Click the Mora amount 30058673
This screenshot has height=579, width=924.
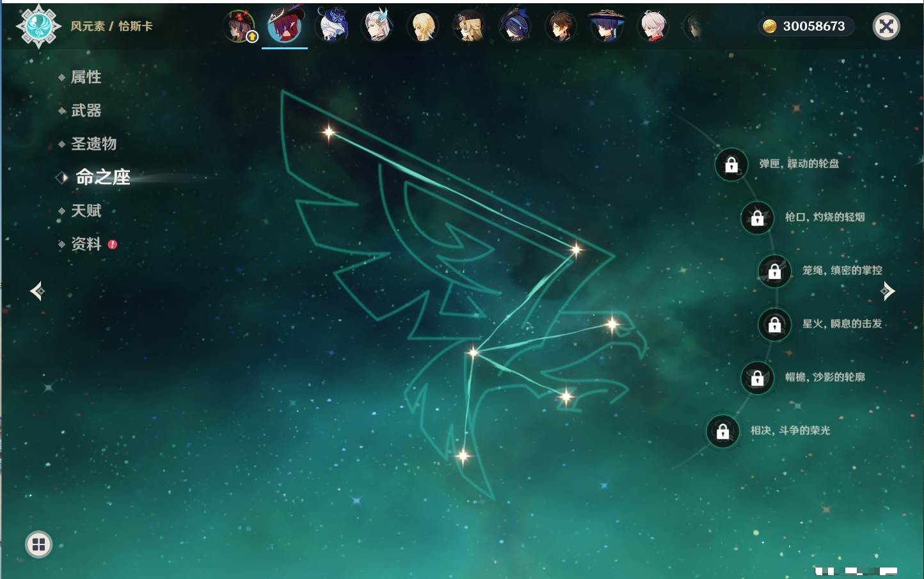[x=814, y=26]
